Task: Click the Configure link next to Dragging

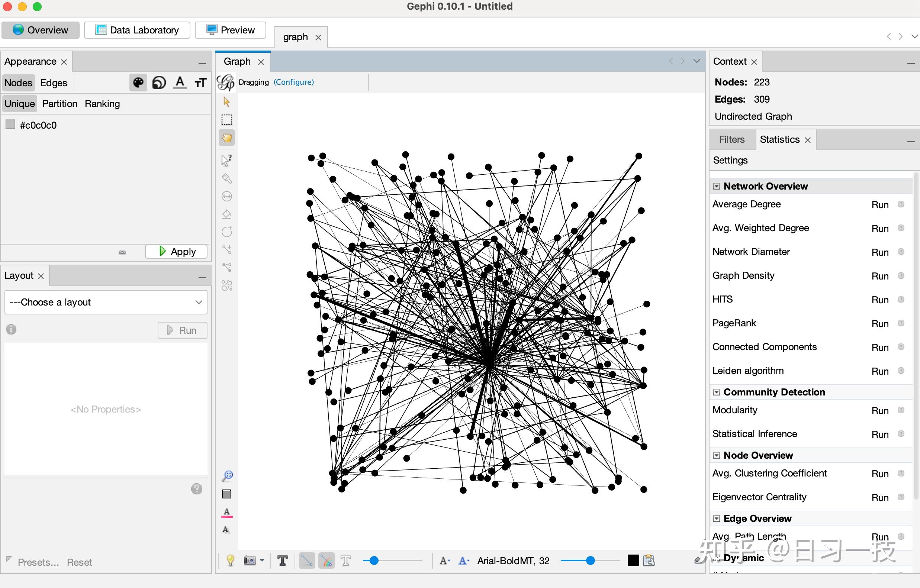Action: click(293, 82)
